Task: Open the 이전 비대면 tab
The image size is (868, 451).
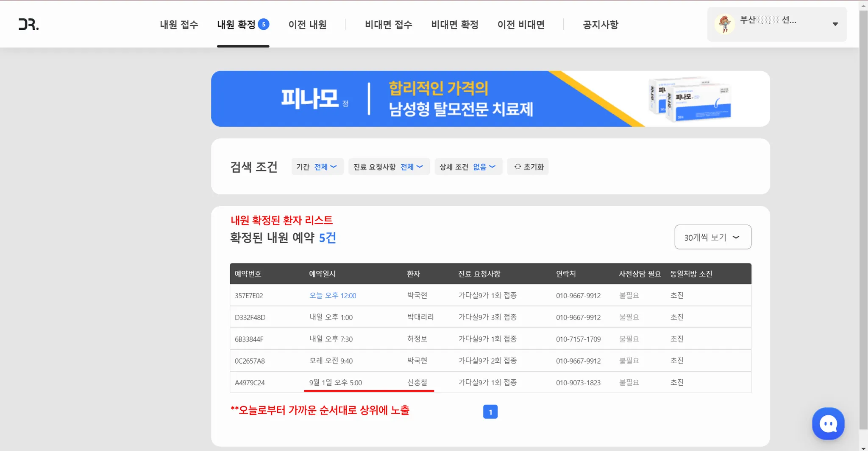Action: coord(521,25)
